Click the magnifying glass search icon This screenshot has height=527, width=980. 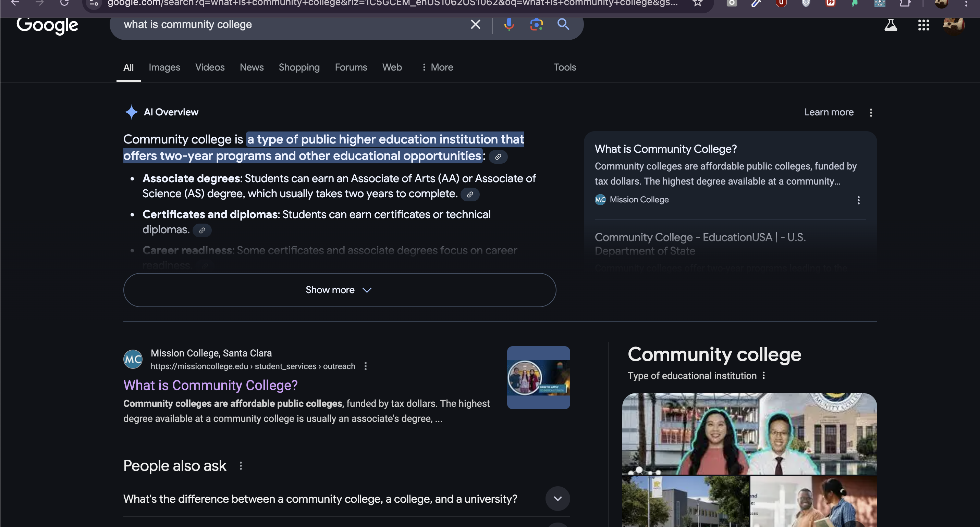click(563, 25)
